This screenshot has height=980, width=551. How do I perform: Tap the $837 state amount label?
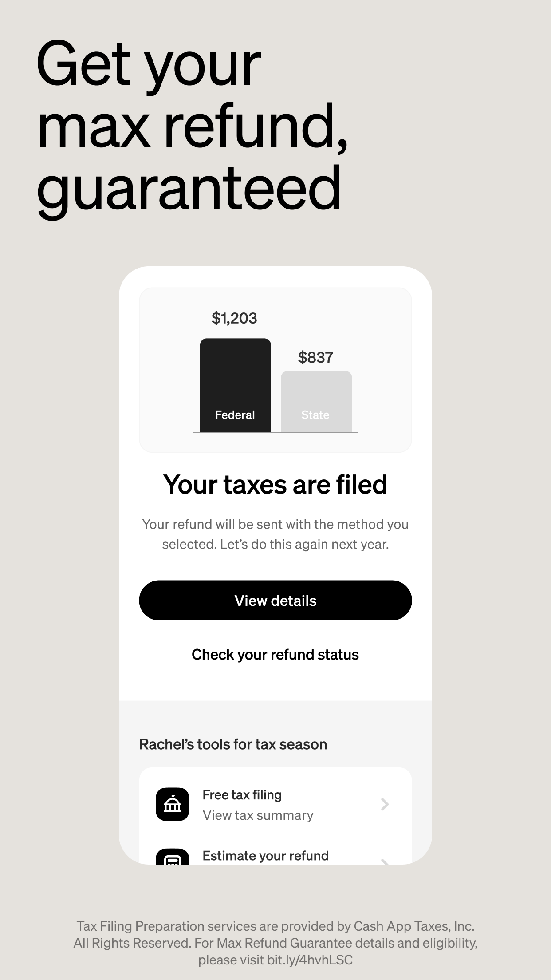(315, 357)
